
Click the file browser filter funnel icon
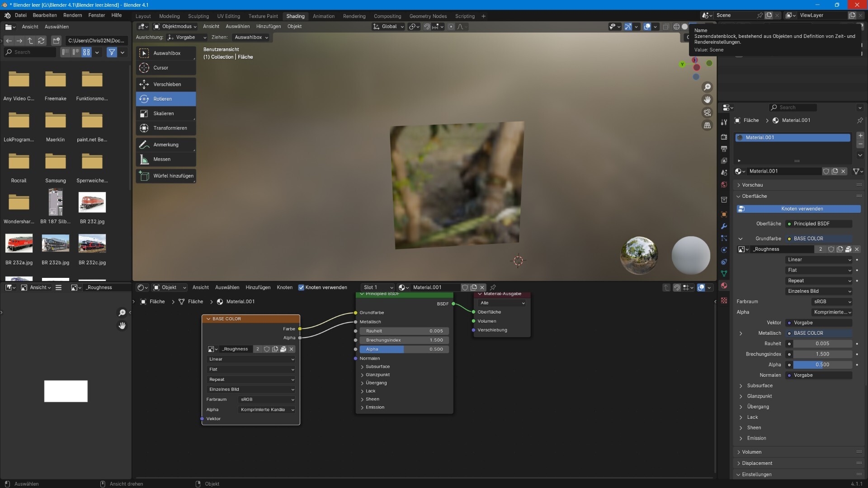click(112, 52)
